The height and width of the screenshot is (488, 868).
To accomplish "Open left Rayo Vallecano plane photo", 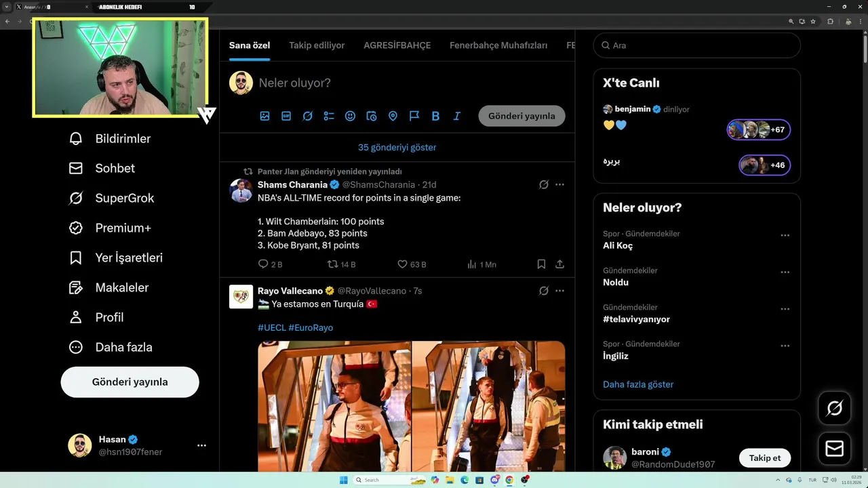I will click(334, 407).
